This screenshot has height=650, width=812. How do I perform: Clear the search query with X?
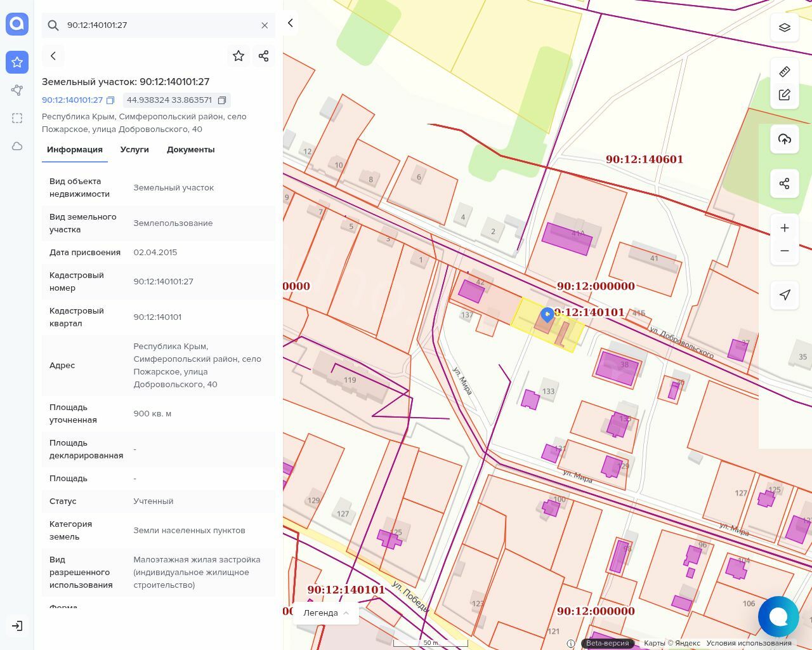(265, 25)
